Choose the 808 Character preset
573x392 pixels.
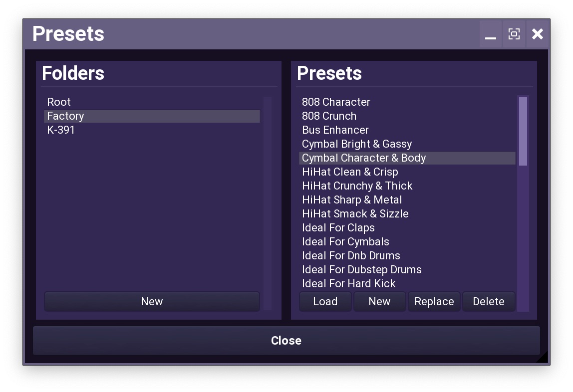point(336,102)
